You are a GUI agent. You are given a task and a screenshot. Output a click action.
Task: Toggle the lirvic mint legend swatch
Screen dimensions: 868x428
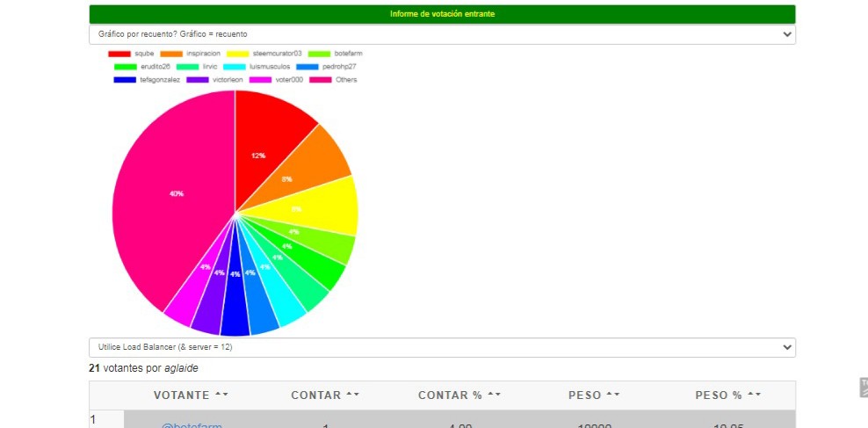(x=187, y=67)
